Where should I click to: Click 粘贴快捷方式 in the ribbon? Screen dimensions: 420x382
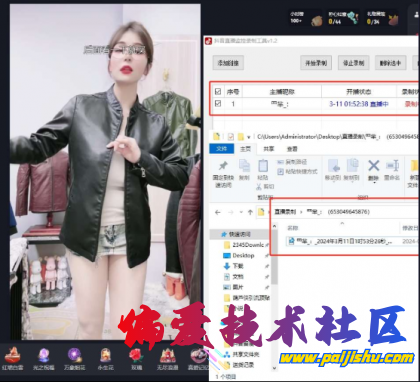click(297, 172)
